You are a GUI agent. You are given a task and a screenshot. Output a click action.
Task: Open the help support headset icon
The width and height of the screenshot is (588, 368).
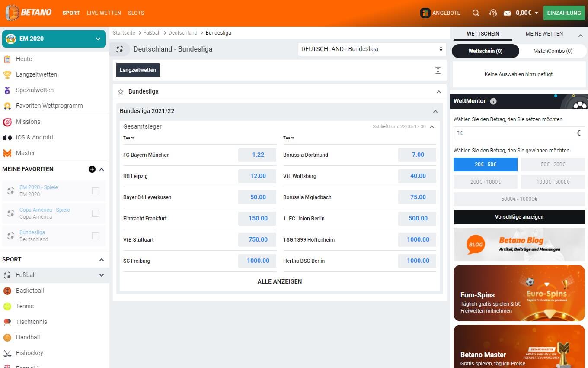click(493, 13)
